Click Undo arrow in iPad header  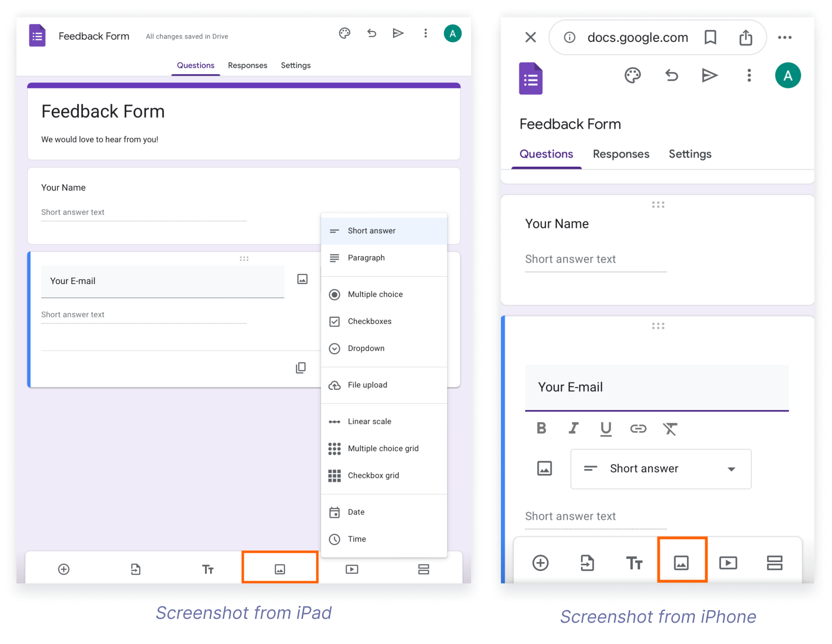point(371,33)
